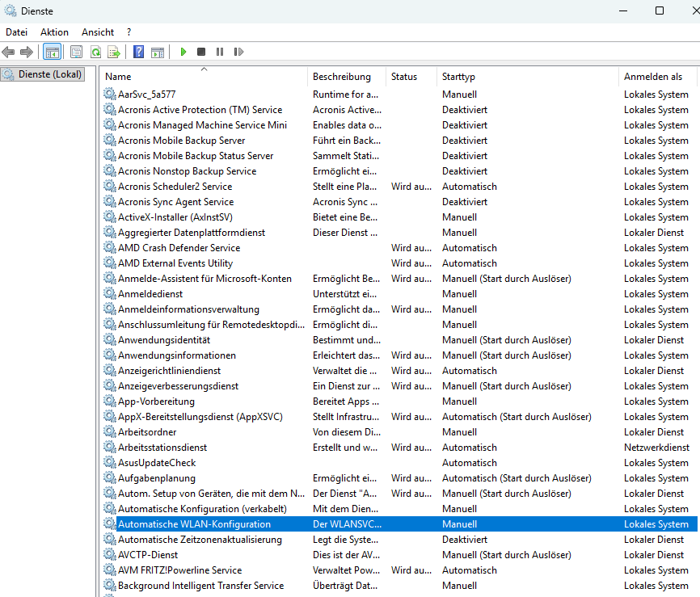700x597 pixels.
Task: Select the Aufgabenplanung service row
Action: click(x=399, y=478)
